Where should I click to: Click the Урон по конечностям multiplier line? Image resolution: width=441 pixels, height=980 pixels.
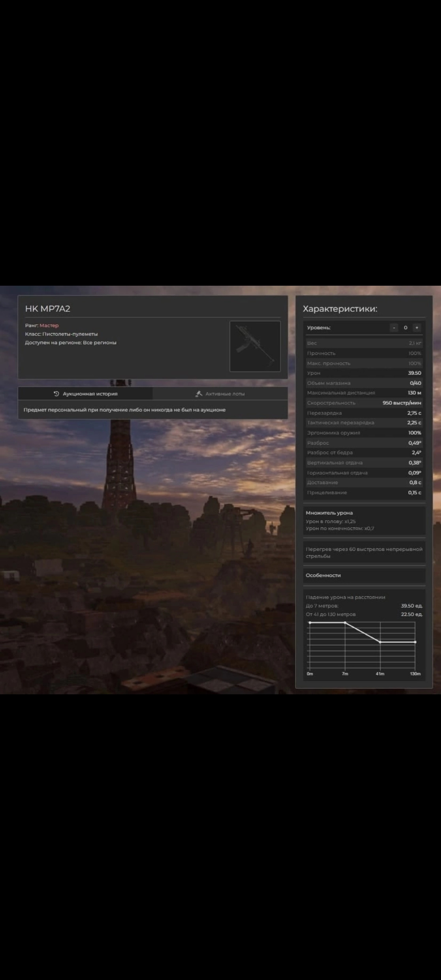coord(340,528)
